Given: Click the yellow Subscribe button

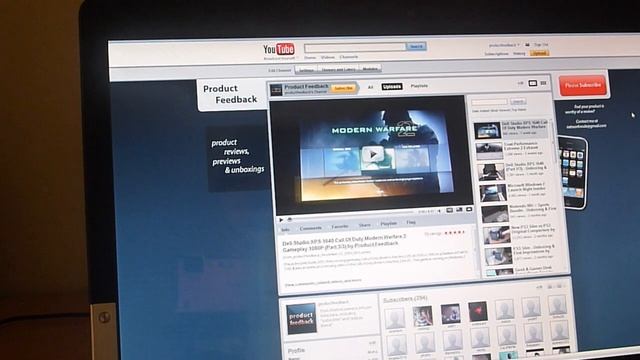Looking at the screenshot, I should pyautogui.click(x=343, y=88).
